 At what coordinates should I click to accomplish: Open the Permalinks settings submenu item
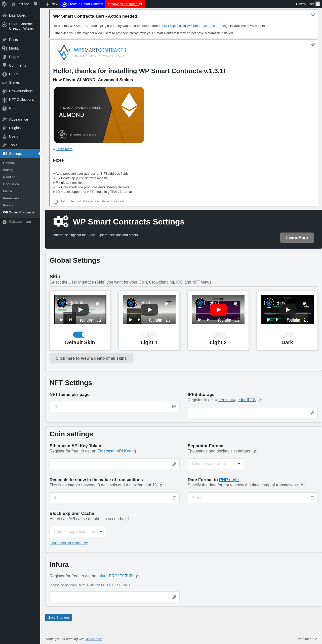tap(11, 198)
